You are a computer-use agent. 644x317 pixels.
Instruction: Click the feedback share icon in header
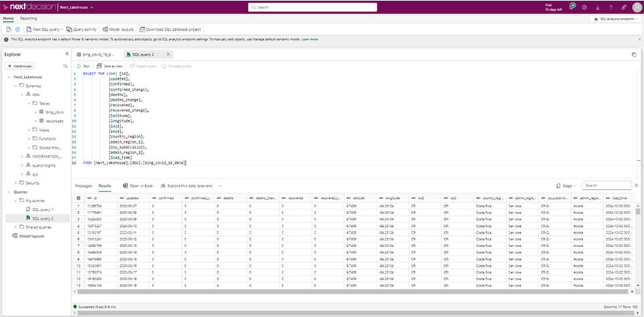tap(624, 8)
